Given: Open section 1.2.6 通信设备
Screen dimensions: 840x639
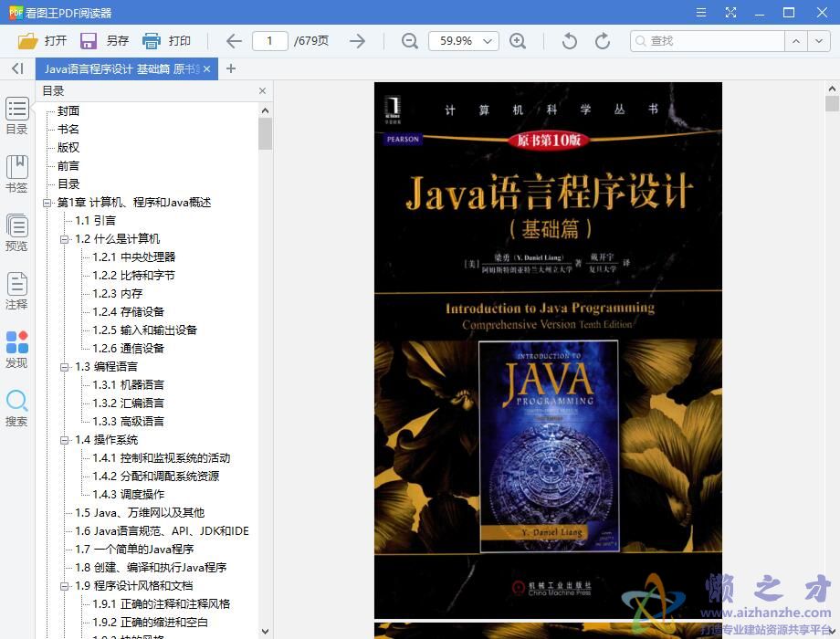Looking at the screenshot, I should [128, 348].
